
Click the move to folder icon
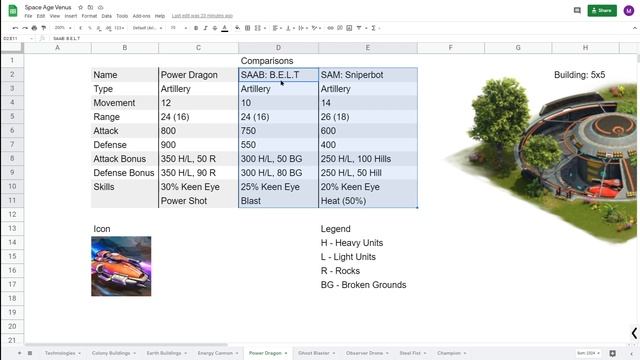[x=90, y=7]
